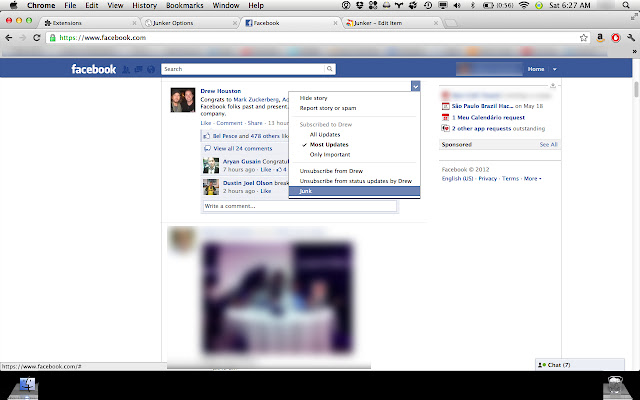Click inside the Facebook search field
Screen dimensions: 640x400
[x=243, y=69]
